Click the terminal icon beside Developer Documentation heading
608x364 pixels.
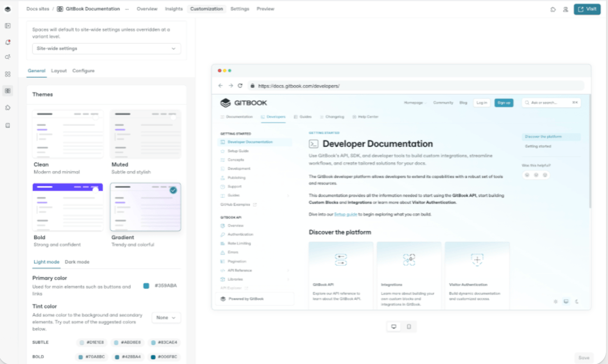[313, 144]
